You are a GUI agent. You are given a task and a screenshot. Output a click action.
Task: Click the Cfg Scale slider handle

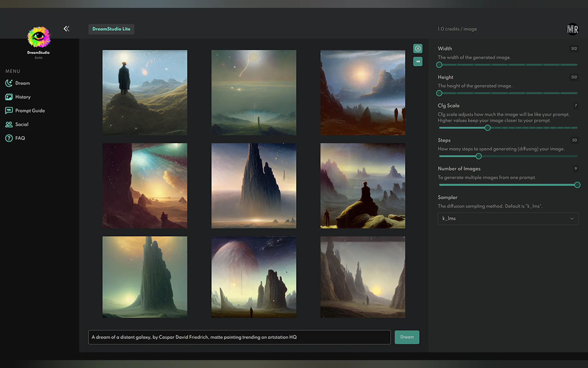487,128
